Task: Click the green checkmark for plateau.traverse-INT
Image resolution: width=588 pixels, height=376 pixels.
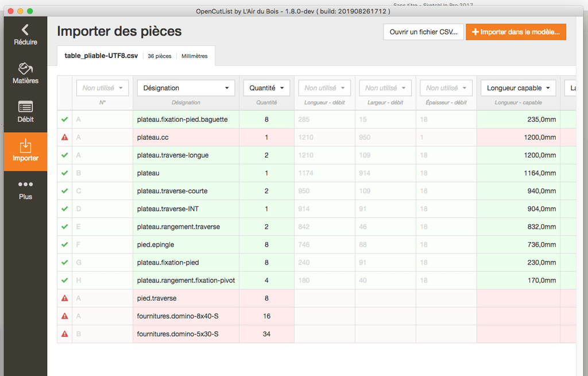Action: click(x=64, y=209)
